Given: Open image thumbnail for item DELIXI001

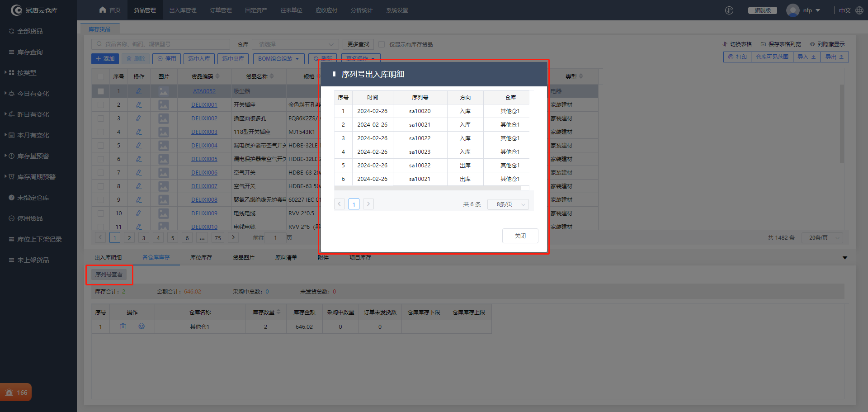Looking at the screenshot, I should (x=164, y=104).
